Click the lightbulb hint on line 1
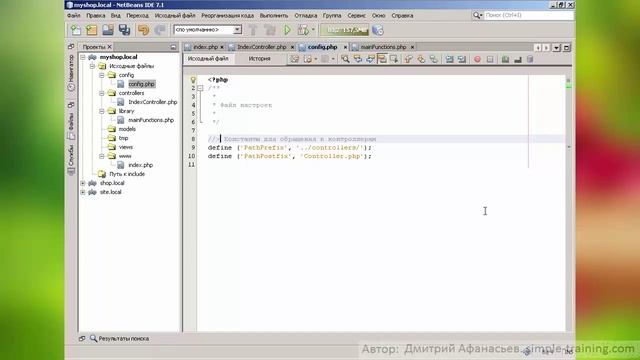The width and height of the screenshot is (640, 360). [x=193, y=80]
